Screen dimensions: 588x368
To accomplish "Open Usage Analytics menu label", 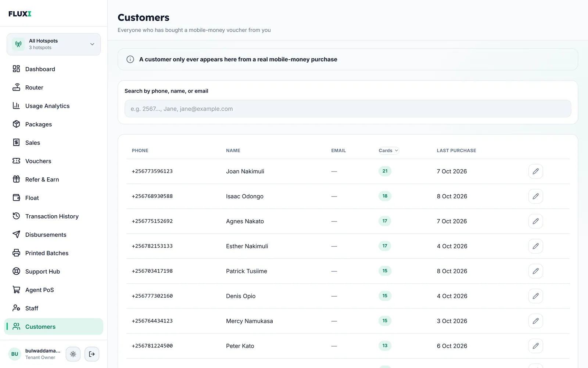I will 47,106.
